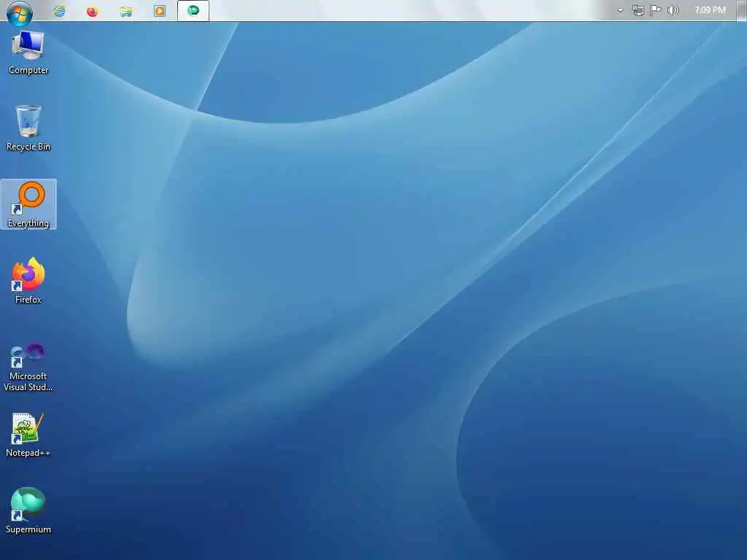Switch to the Supermium taskbar button
Image resolution: width=747 pixels, height=560 pixels.
[x=193, y=10]
